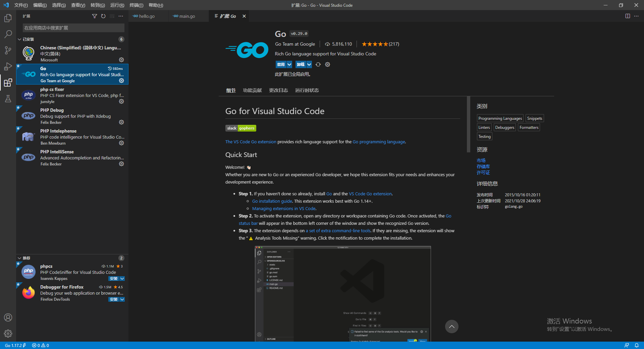This screenshot has height=349, width=644.
Task: Open install dropdown for Debugger for Firefox
Action: click(122, 299)
